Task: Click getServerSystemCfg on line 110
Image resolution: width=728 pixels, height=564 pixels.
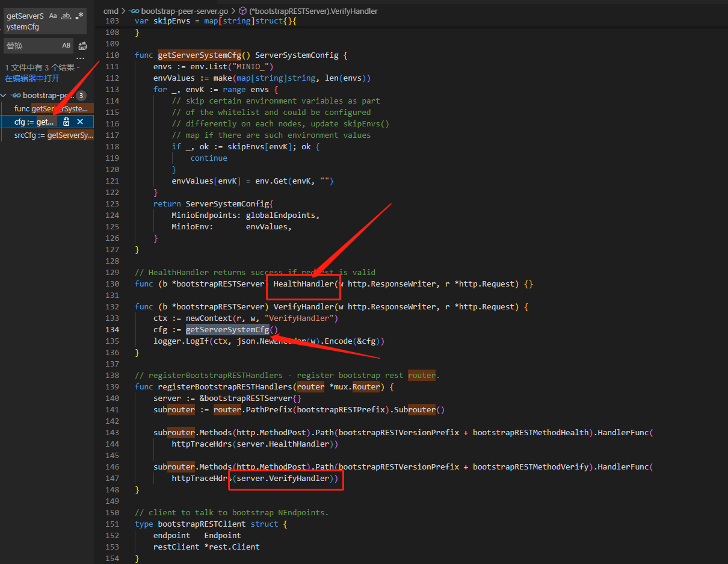Action: pyautogui.click(x=200, y=55)
